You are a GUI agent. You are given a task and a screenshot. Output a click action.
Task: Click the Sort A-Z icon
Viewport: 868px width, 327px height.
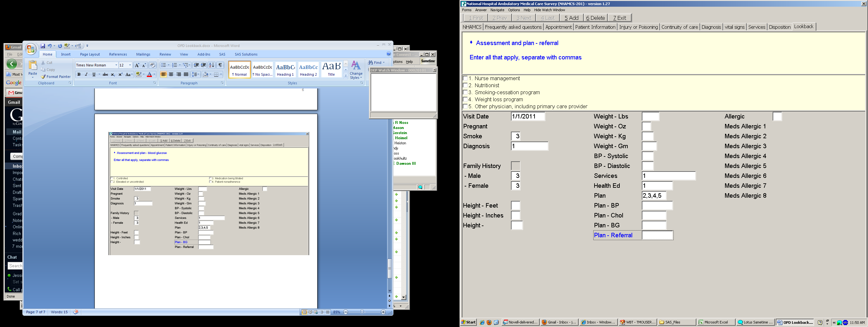[x=211, y=65]
